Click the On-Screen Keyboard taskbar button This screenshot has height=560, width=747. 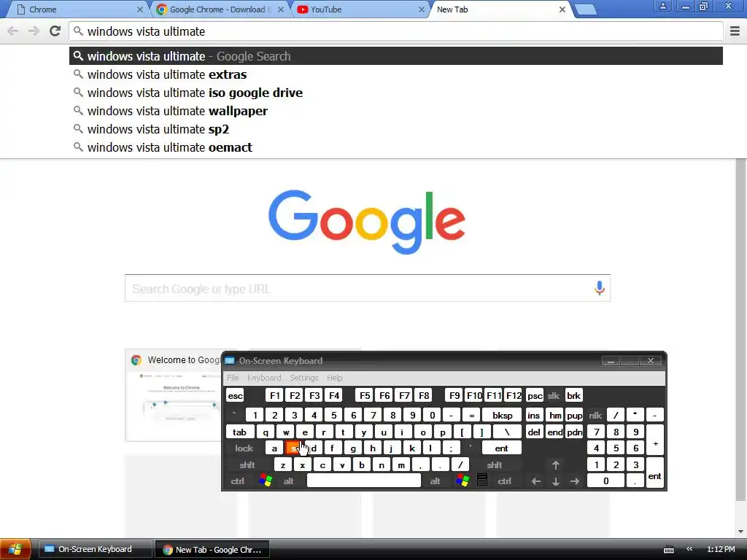[96, 549]
